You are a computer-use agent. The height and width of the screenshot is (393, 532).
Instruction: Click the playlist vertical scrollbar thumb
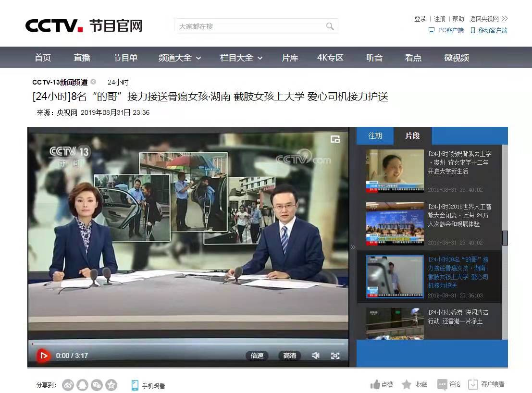(505, 238)
